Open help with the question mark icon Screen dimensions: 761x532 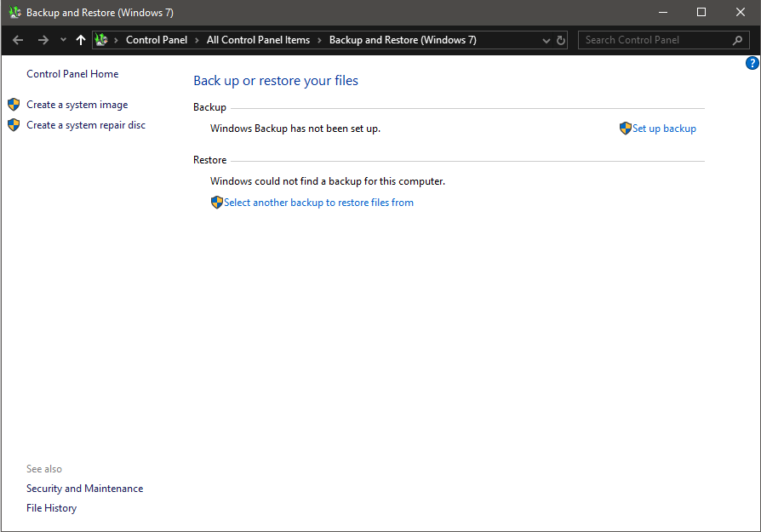[x=752, y=63]
